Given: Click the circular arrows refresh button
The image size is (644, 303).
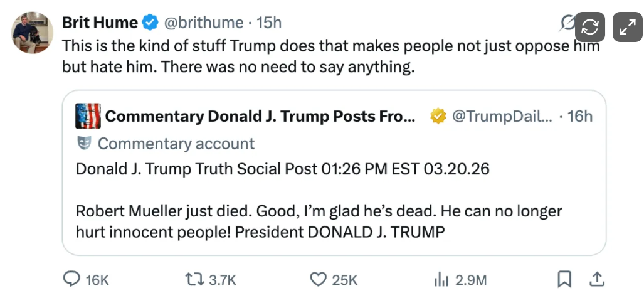Looking at the screenshot, I should pos(591,27).
